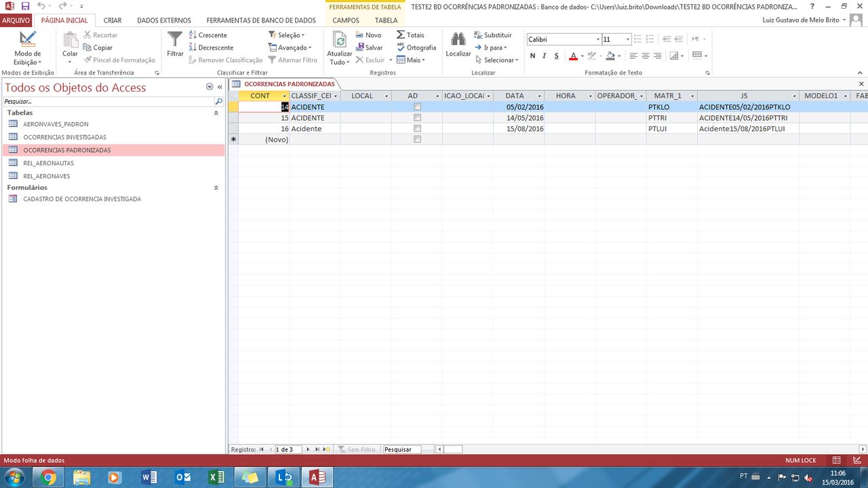Expand the Seleção filter dropdown
This screenshot has width=868, height=488.
(286, 35)
